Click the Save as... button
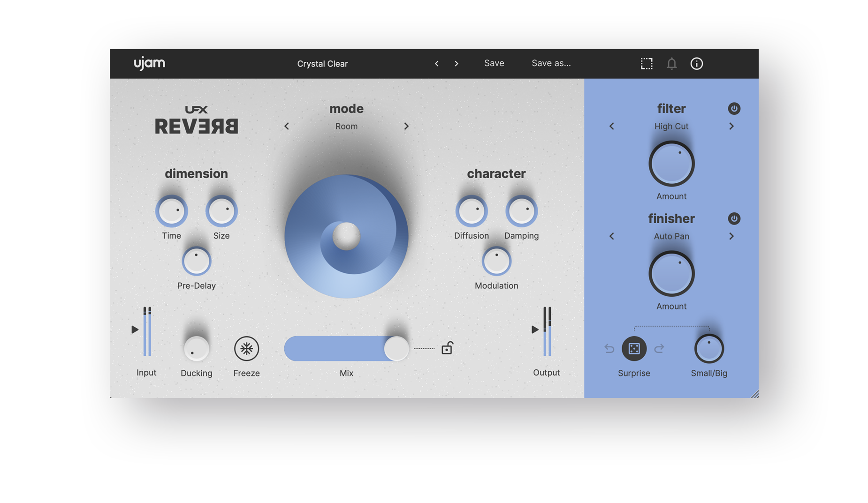The width and height of the screenshot is (868, 503). 551,63
